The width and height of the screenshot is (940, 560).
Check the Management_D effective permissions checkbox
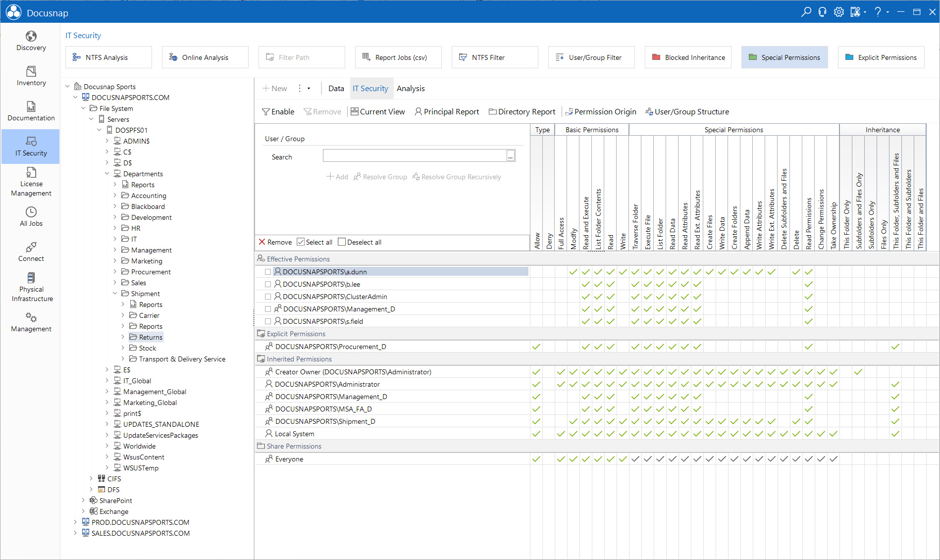click(268, 309)
